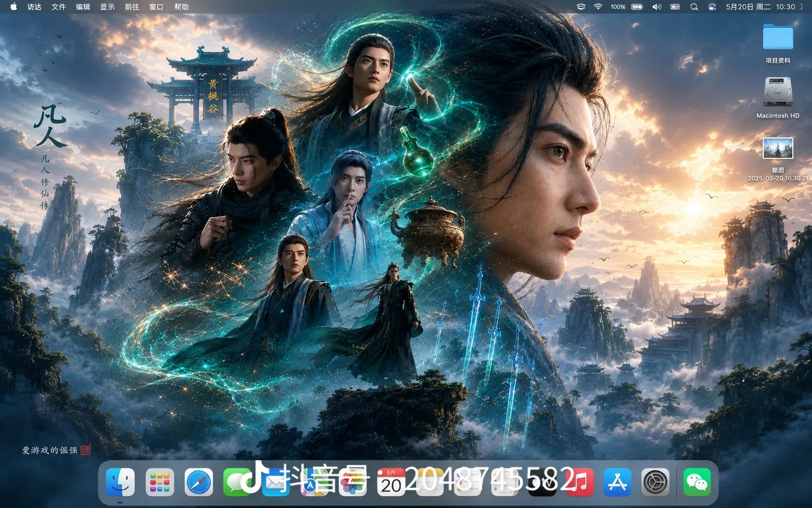The image size is (812, 508).
Task: Select the Macintosh HD drive icon
Action: point(778,91)
